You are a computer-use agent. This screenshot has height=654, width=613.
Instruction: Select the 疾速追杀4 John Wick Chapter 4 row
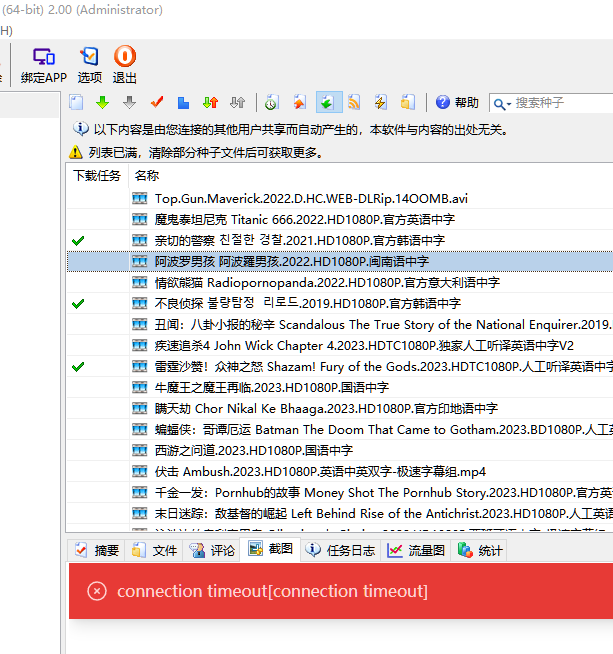point(339,345)
